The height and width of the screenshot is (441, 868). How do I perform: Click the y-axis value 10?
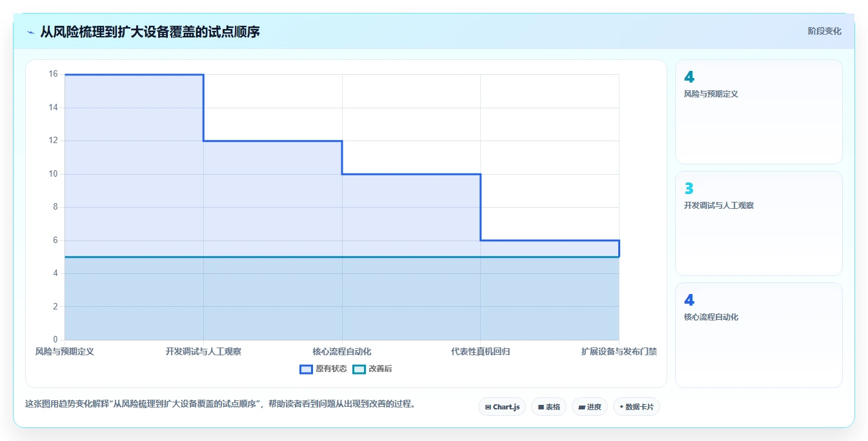click(x=53, y=174)
